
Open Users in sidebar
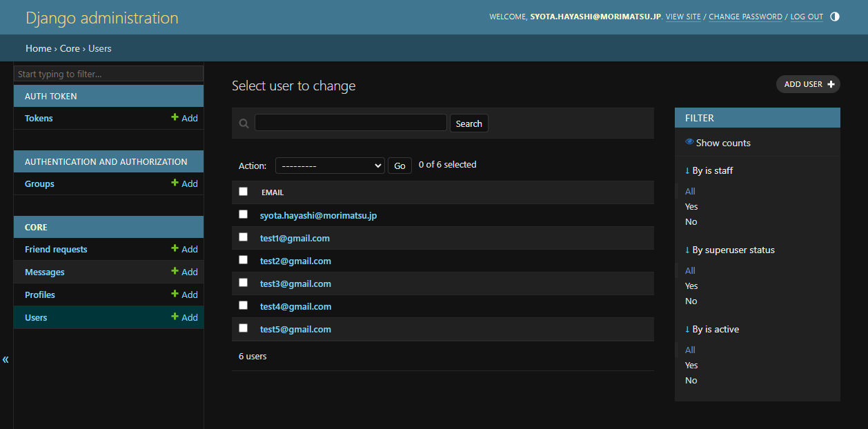[x=36, y=317]
